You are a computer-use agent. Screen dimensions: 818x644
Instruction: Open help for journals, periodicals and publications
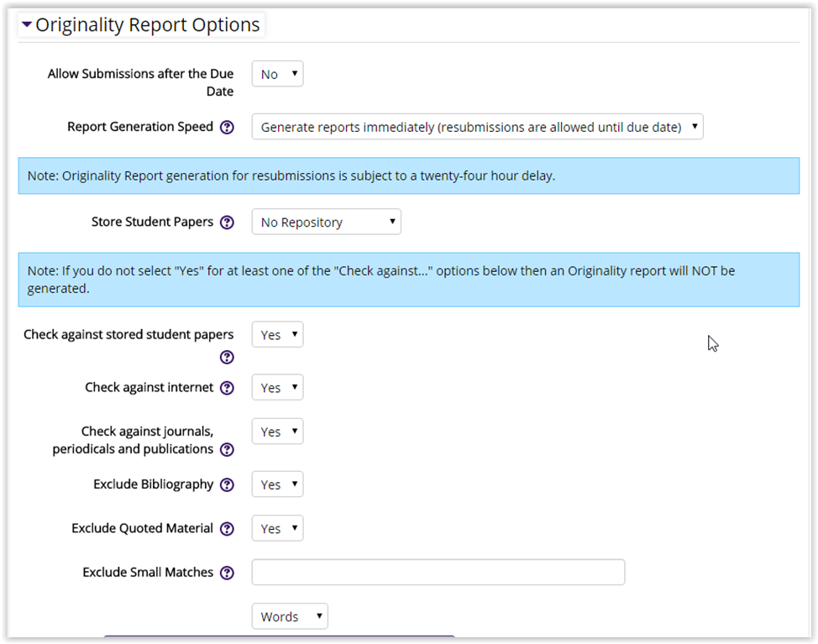click(x=227, y=449)
